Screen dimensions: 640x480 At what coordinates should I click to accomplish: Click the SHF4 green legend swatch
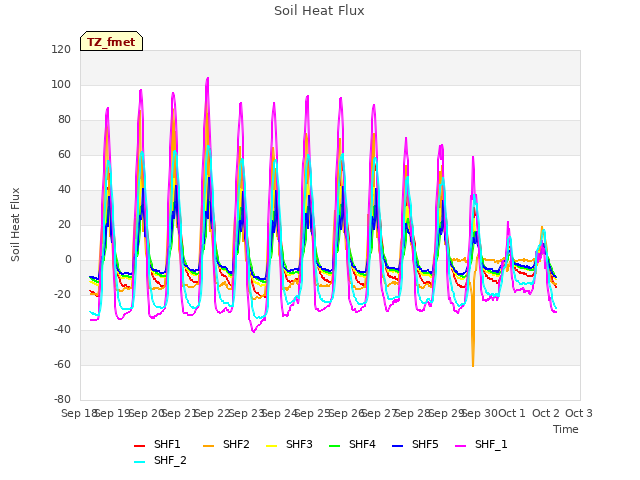334,445
